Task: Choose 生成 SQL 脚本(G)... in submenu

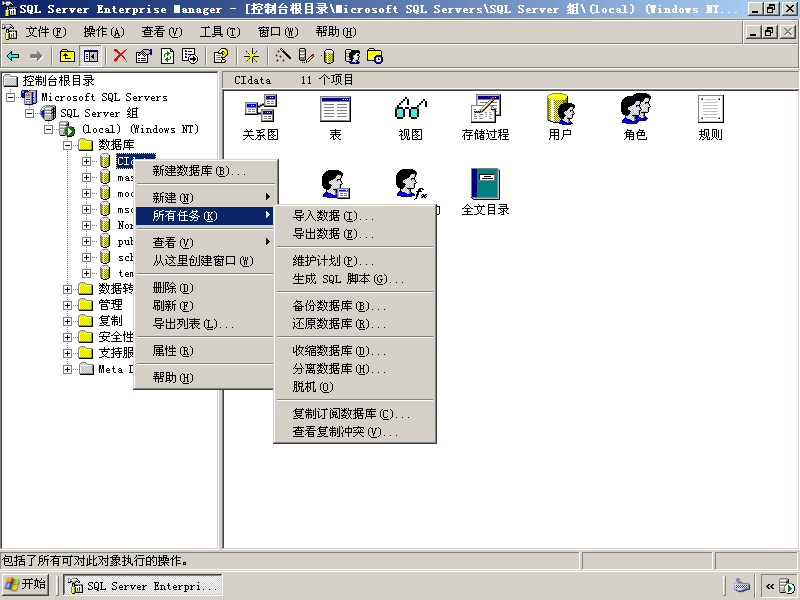Action: (355, 279)
